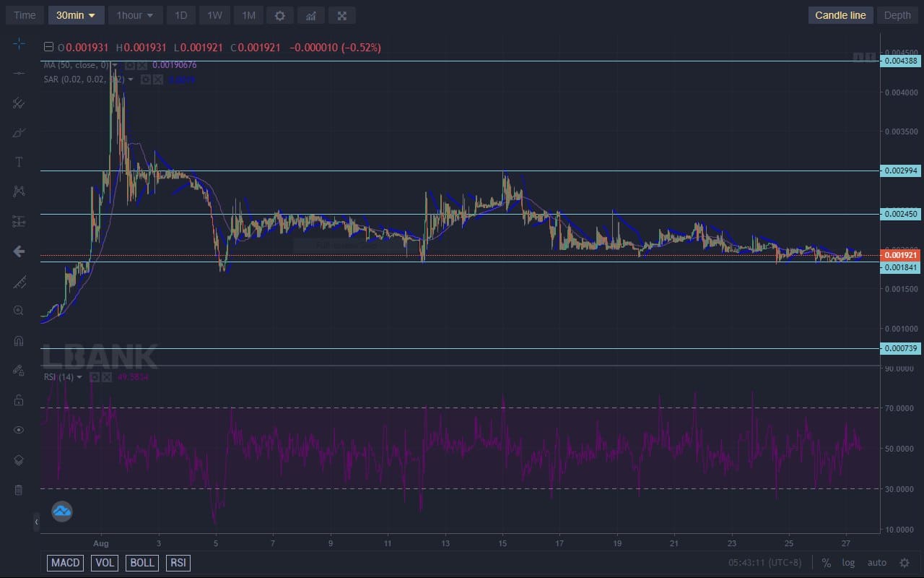Screen dimensions: 924x578
Task: Remove drawings with trash icon
Action: pos(19,490)
